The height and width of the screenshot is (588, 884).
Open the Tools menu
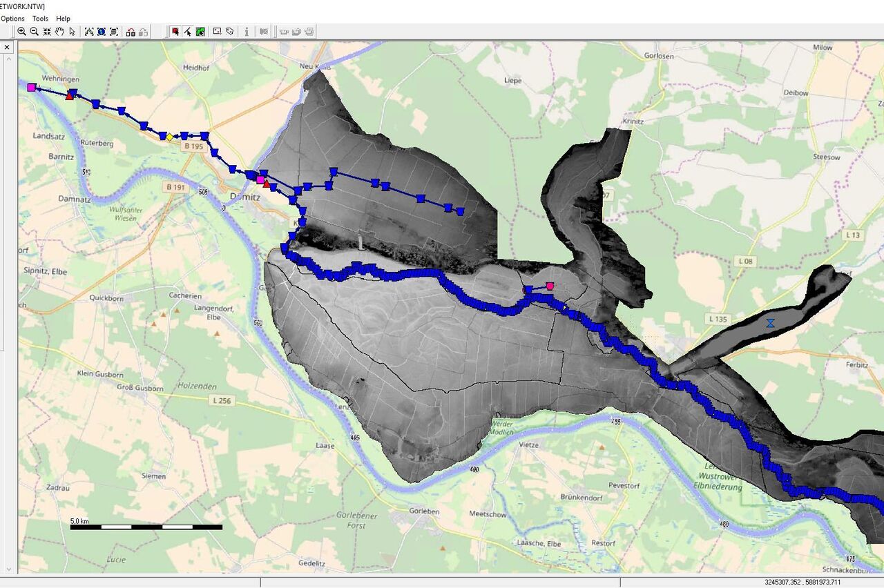pyautogui.click(x=40, y=19)
